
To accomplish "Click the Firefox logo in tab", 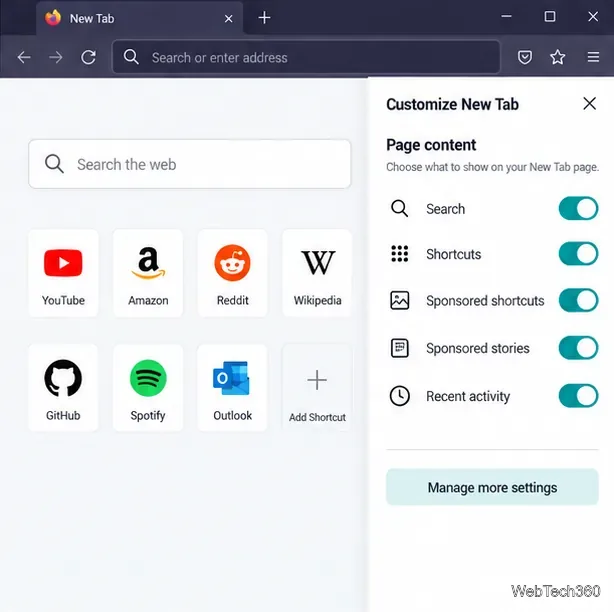I will [x=53, y=18].
